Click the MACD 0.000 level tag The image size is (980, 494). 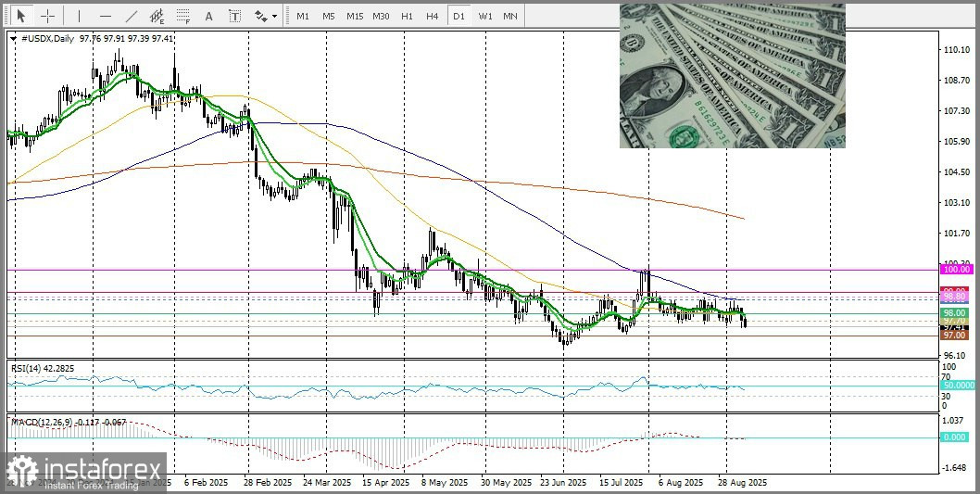pyautogui.click(x=955, y=437)
